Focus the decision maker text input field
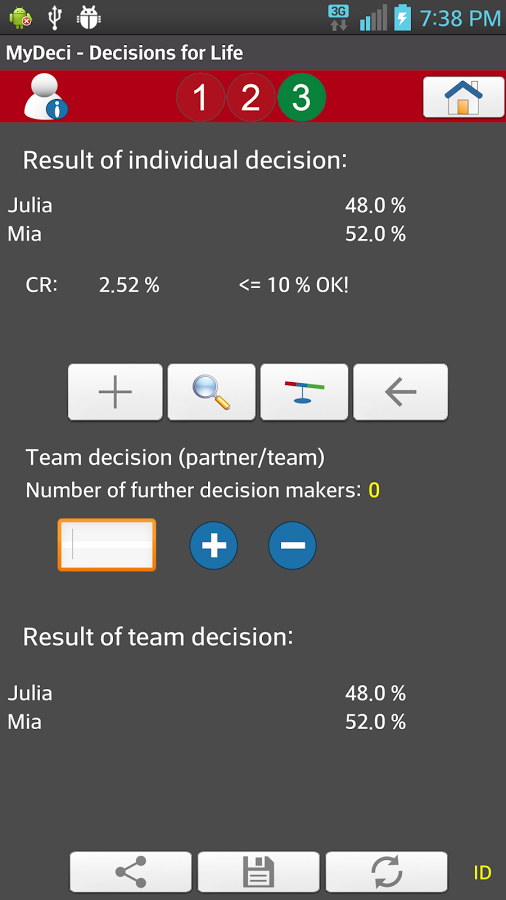The height and width of the screenshot is (900, 506). coord(107,545)
